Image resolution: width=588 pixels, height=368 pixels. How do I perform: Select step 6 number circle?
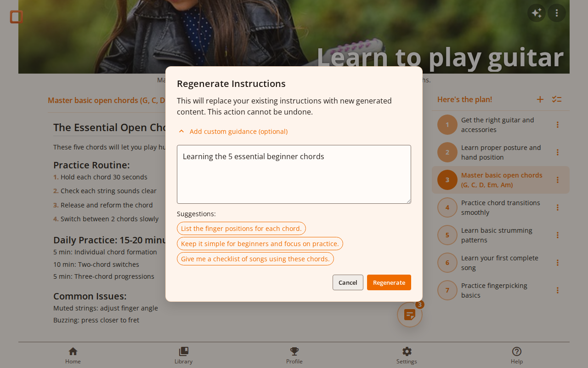(447, 263)
